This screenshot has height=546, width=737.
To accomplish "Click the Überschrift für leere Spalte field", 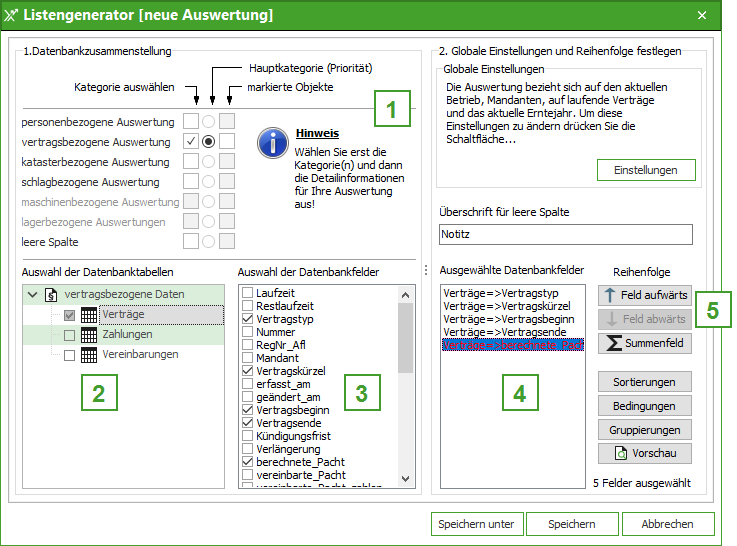I will point(565,234).
